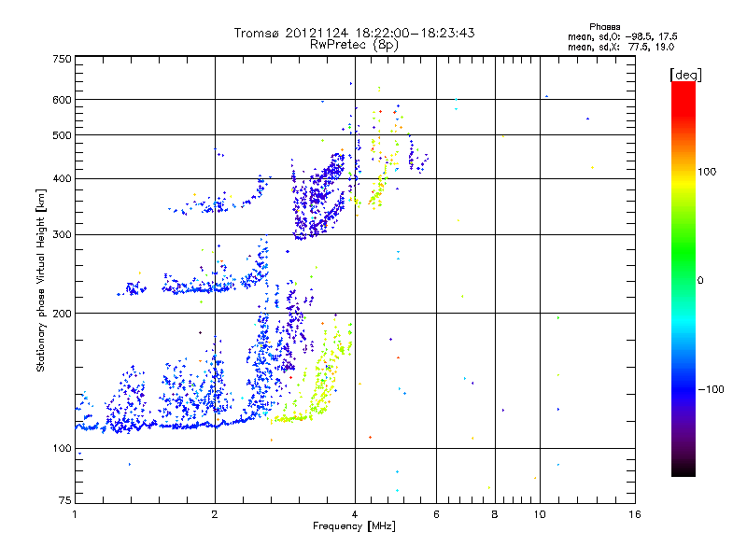
Task: Click the "mean, sd,X: 77.5, 19.0" line
Action: [x=621, y=47]
